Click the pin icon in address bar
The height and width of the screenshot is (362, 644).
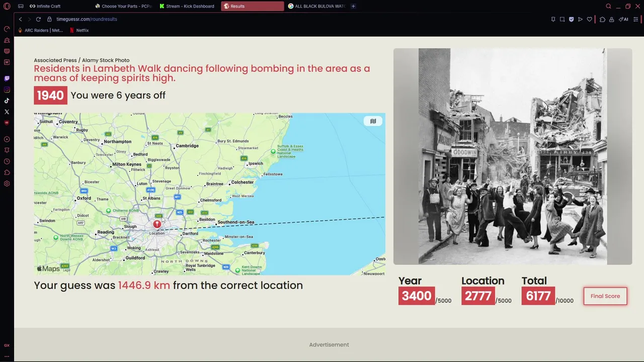[x=553, y=19]
